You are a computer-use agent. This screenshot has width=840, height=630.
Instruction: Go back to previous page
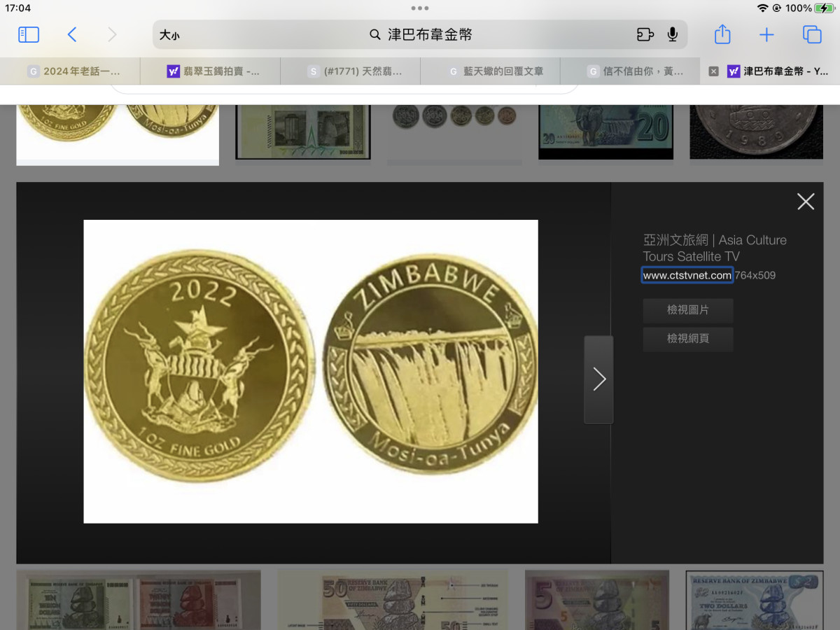click(x=71, y=34)
